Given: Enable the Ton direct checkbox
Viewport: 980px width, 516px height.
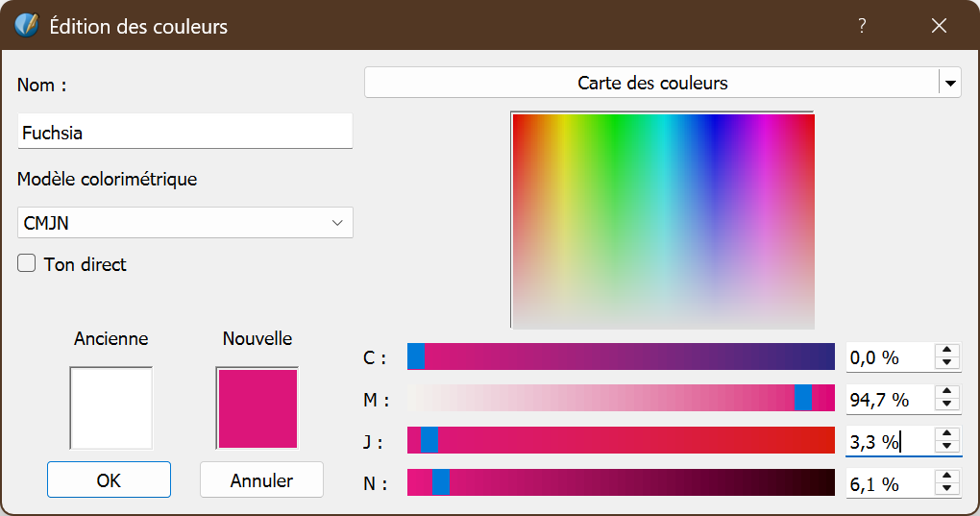Looking at the screenshot, I should [27, 263].
